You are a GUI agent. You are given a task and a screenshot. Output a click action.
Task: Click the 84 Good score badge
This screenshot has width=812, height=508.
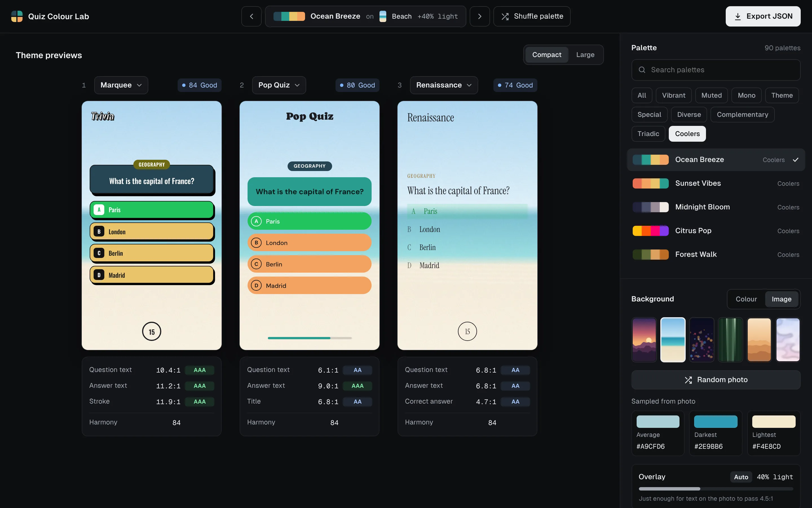[199, 85]
